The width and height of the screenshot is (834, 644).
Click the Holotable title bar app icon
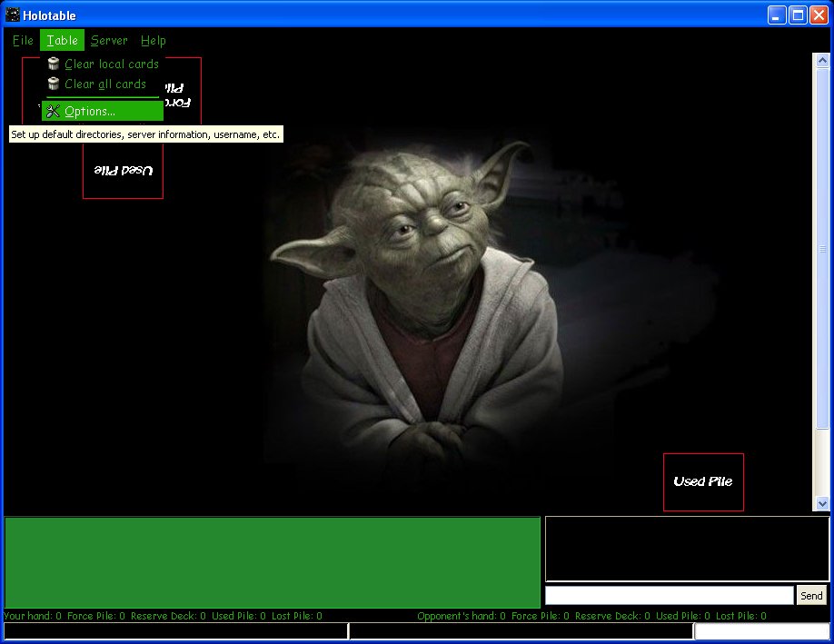pyautogui.click(x=12, y=15)
